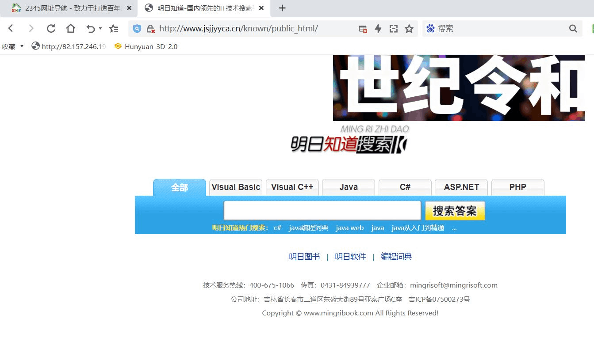Open the http://82.157.246.19 bookmark
The width and height of the screenshot is (594, 364).
69,46
